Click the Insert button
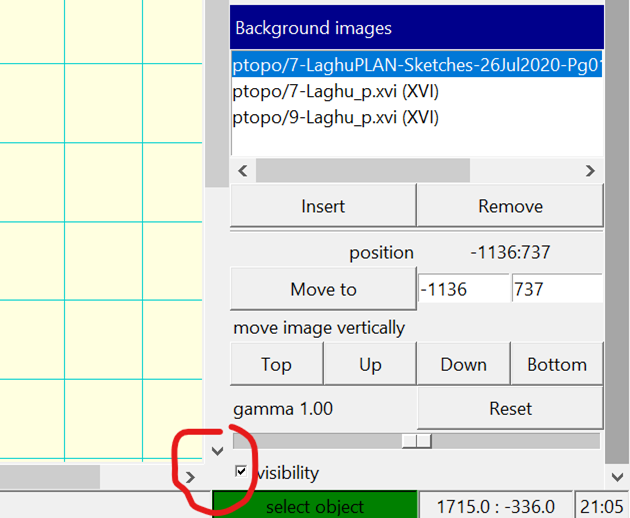Viewport: 630px width, 518px height. pyautogui.click(x=323, y=206)
